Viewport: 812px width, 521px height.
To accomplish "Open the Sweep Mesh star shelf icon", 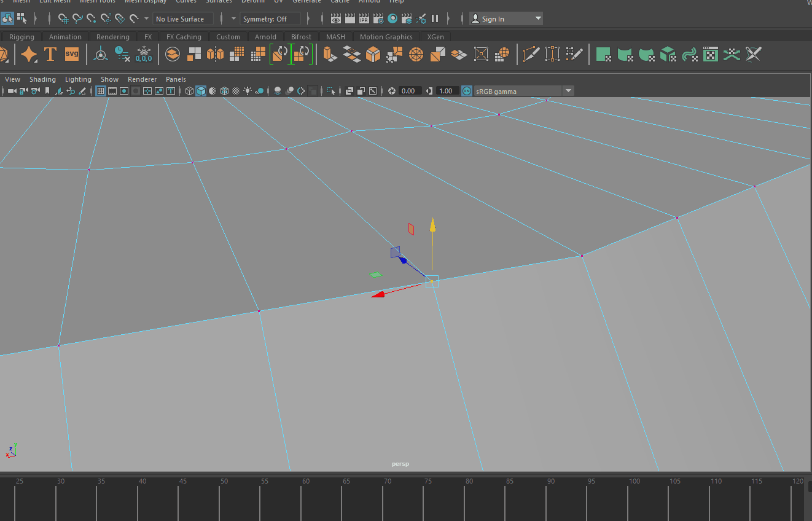I will tap(29, 54).
